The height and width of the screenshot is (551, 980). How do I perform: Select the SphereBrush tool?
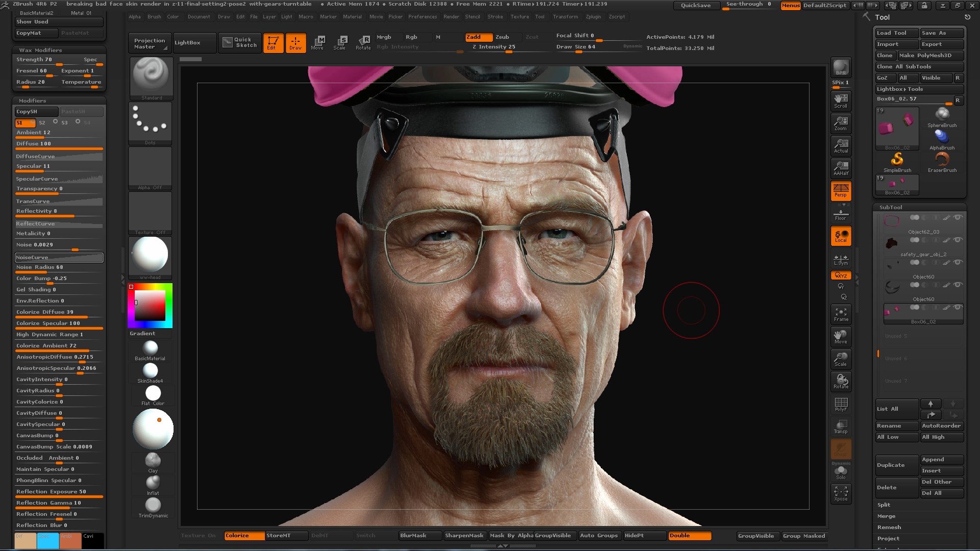click(942, 117)
